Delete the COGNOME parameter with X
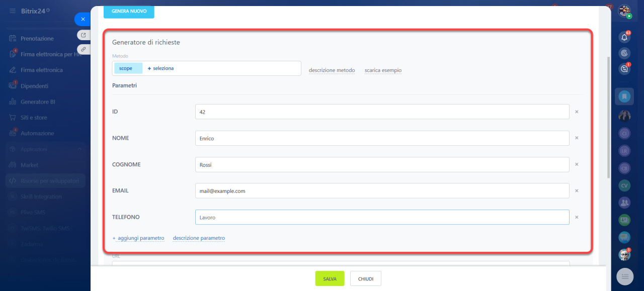 (x=577, y=164)
